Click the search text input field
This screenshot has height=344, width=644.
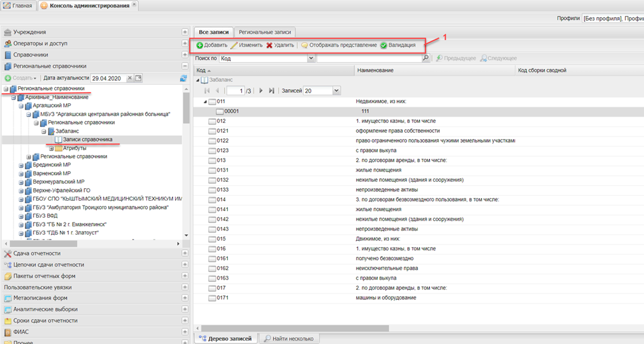(x=369, y=58)
